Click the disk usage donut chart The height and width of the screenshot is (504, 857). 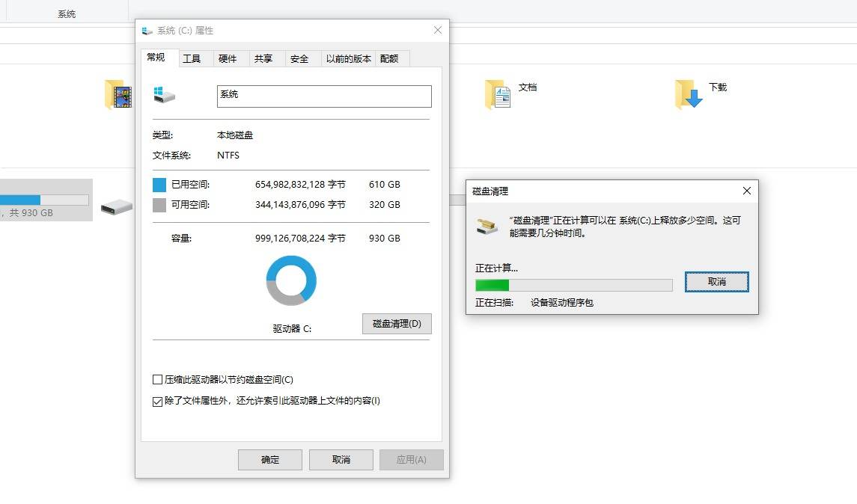coord(291,280)
